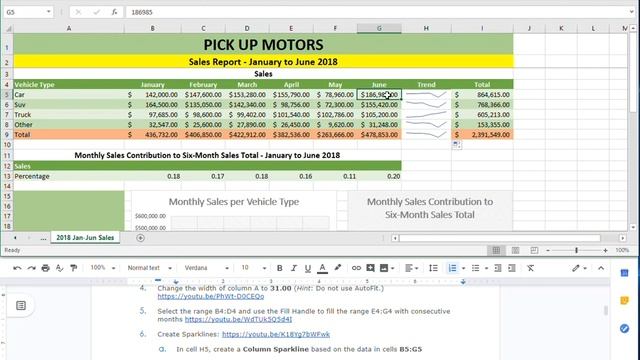Open the editing mode pencil dropdown

(x=579, y=268)
